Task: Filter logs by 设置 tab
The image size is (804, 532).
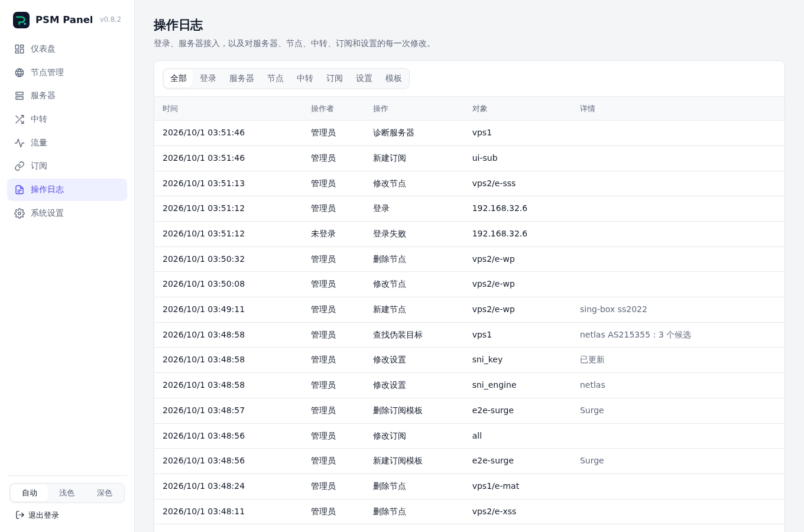Action: point(364,79)
